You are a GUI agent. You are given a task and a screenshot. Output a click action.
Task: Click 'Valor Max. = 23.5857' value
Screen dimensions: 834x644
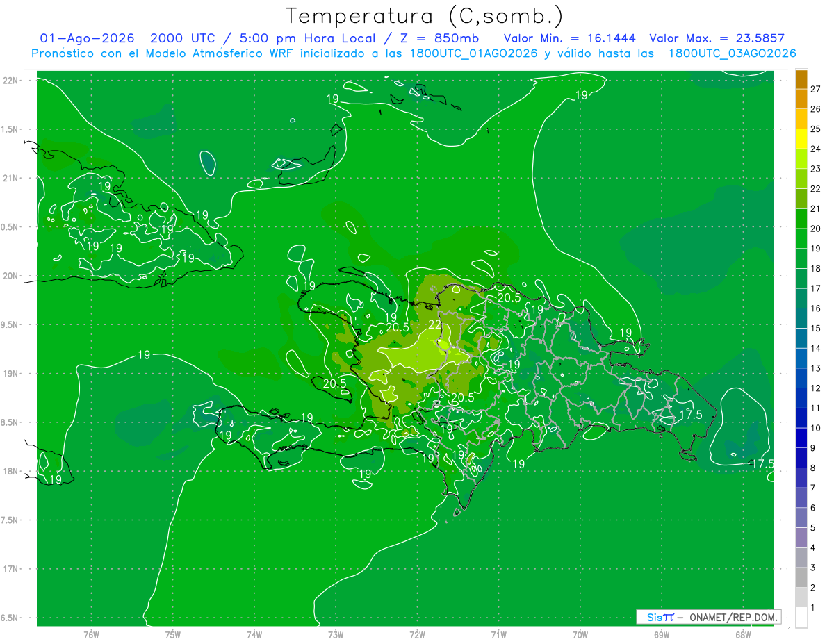coord(717,38)
